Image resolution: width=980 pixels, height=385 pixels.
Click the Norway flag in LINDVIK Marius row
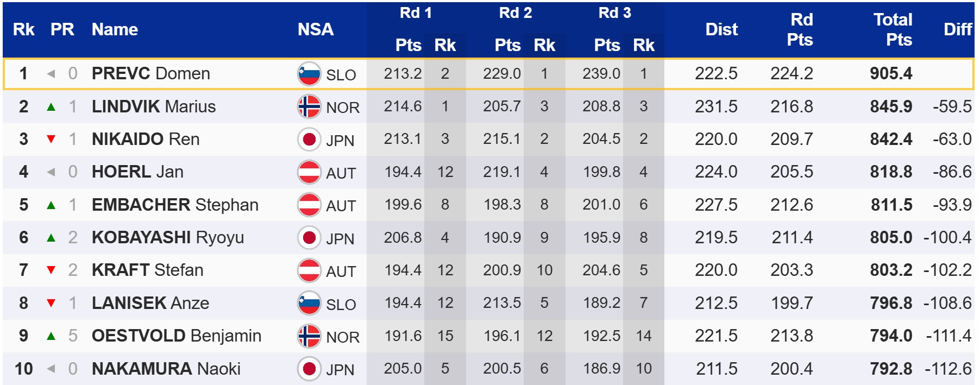click(x=309, y=107)
